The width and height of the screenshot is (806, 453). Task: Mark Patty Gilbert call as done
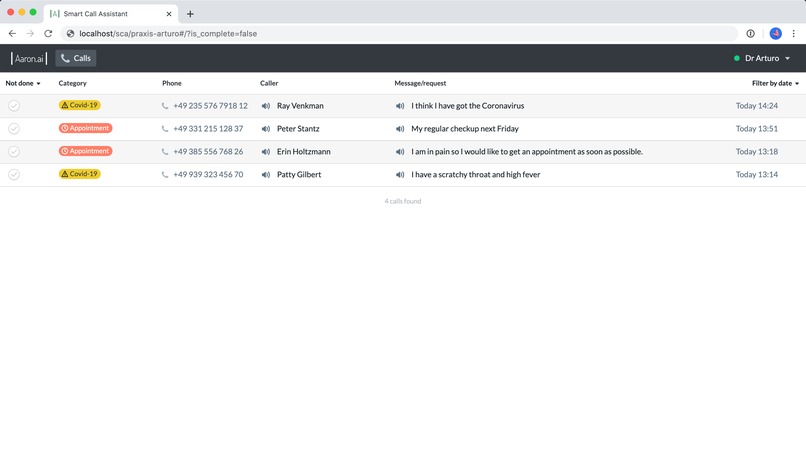[x=14, y=175]
